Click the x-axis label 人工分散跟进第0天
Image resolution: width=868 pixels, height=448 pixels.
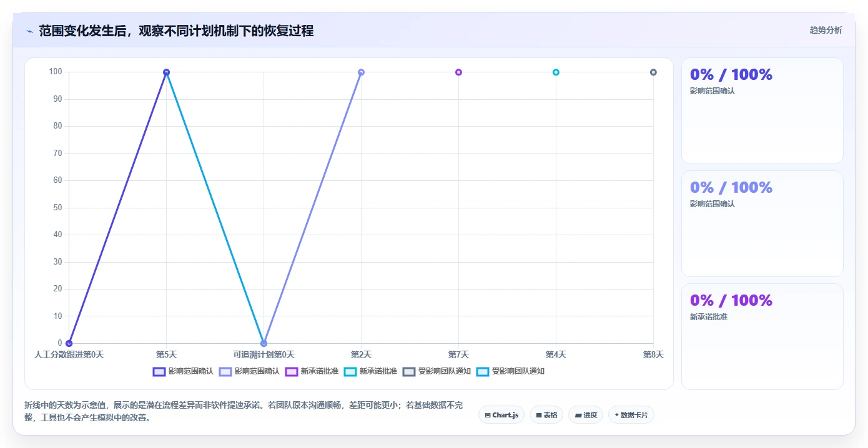tap(69, 354)
